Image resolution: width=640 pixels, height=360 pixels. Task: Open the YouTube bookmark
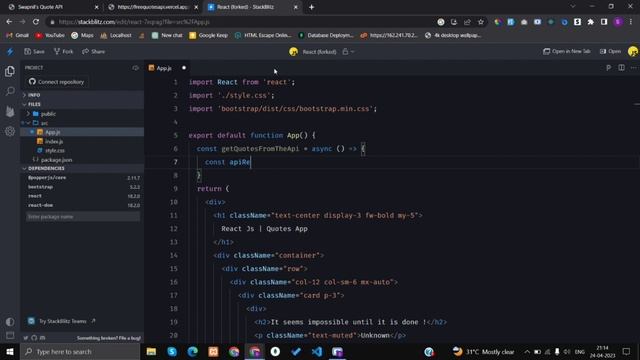50,36
